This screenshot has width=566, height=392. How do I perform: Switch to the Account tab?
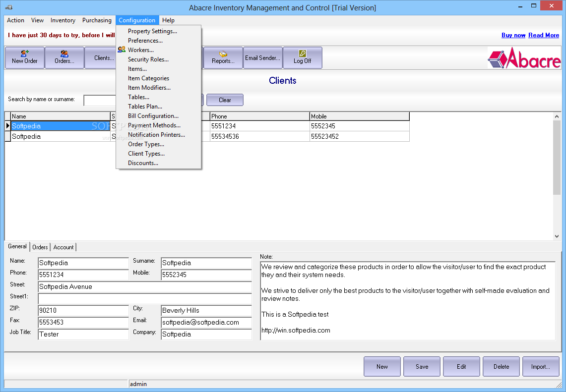tap(63, 247)
